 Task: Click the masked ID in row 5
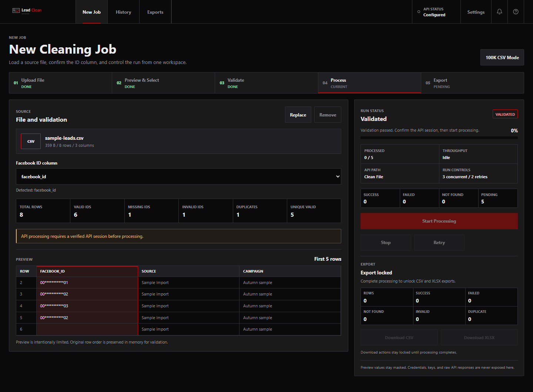(54, 318)
